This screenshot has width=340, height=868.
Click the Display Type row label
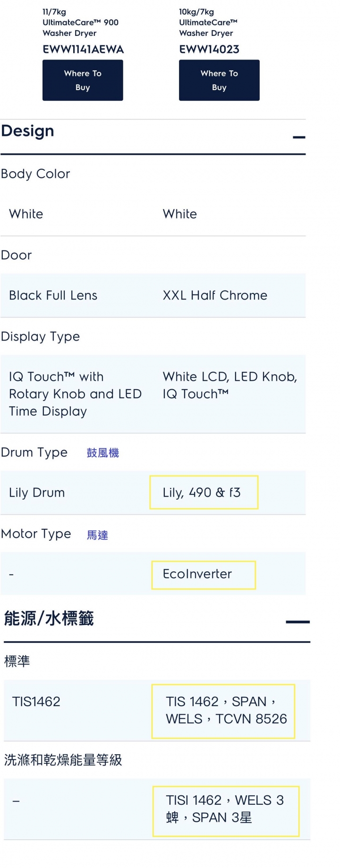40,337
